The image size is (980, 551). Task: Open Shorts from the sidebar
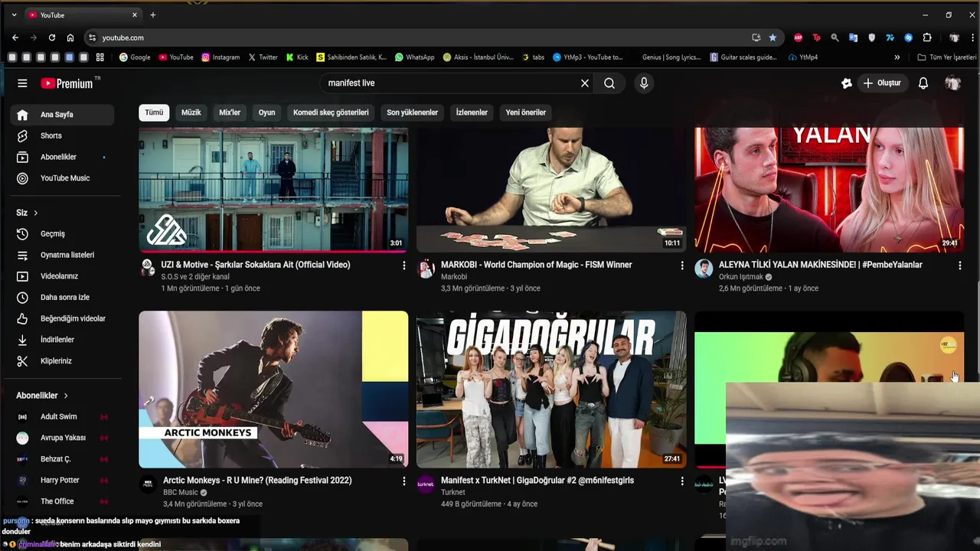(62, 135)
